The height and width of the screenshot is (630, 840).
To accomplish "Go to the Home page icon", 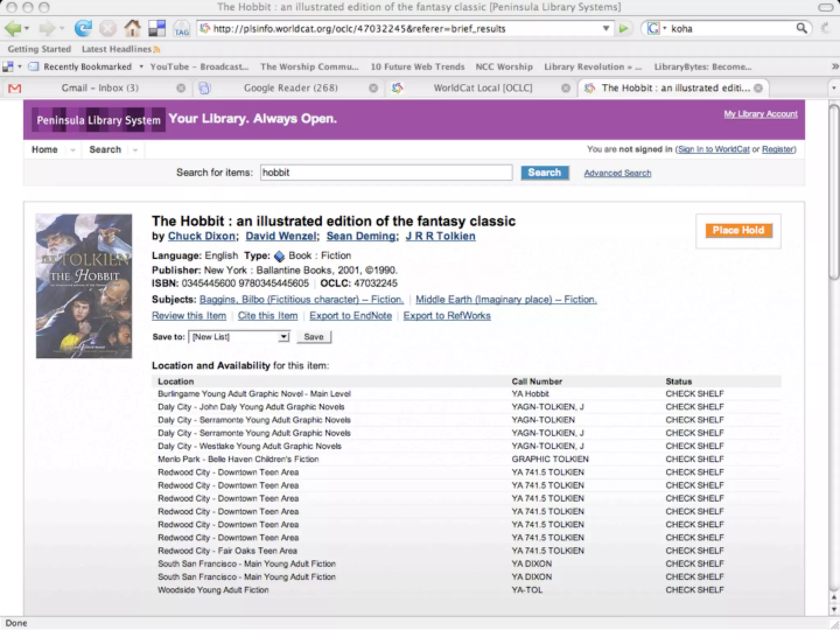I will click(132, 29).
